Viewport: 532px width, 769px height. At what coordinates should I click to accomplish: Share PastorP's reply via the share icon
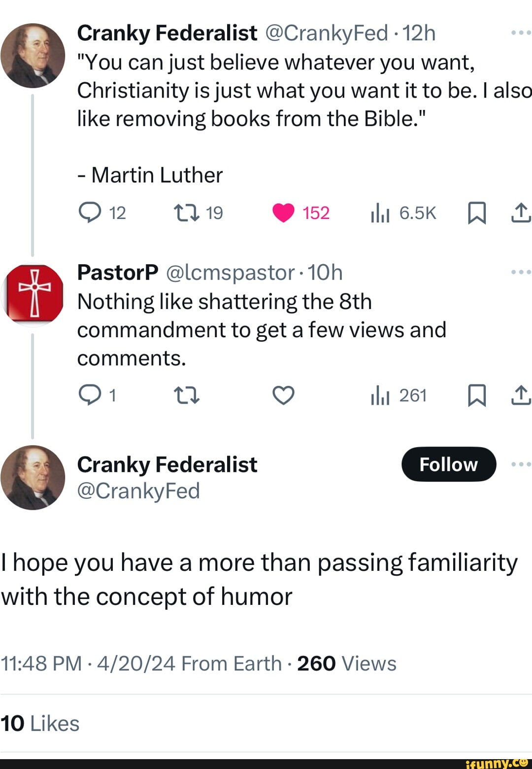(521, 395)
